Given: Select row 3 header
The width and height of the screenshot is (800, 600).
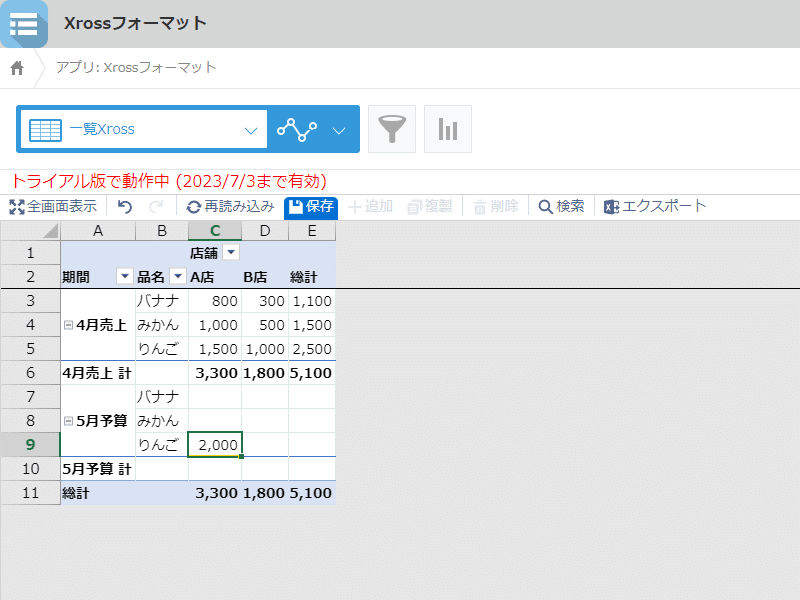Looking at the screenshot, I should click(x=31, y=301).
